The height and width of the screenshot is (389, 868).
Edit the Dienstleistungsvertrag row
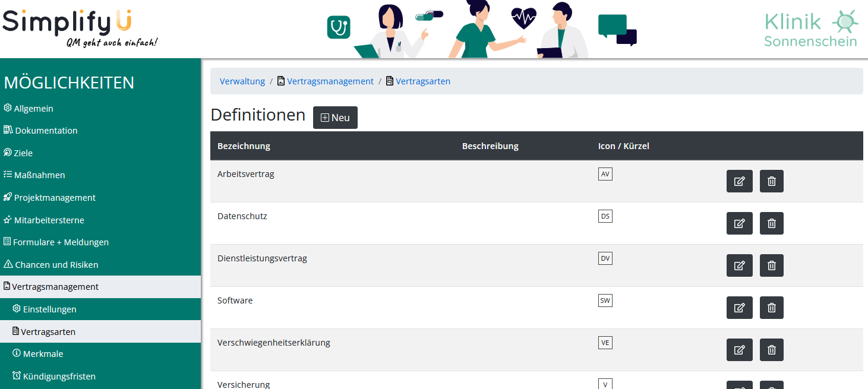[739, 265]
